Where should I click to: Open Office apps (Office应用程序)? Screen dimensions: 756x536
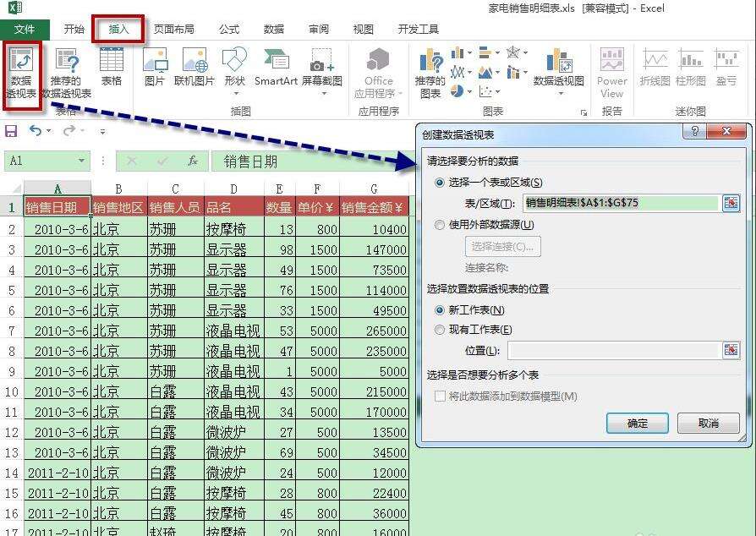pyautogui.click(x=379, y=73)
